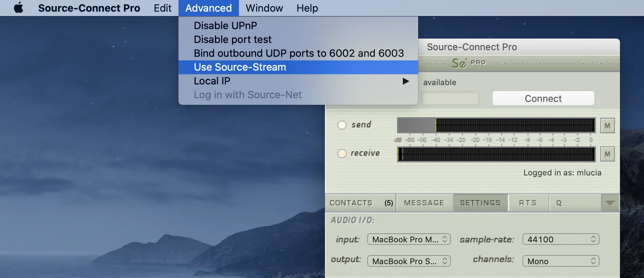Screen dimensions: 644x278
Task: Choose Disable port test
Action: [x=298, y=39]
